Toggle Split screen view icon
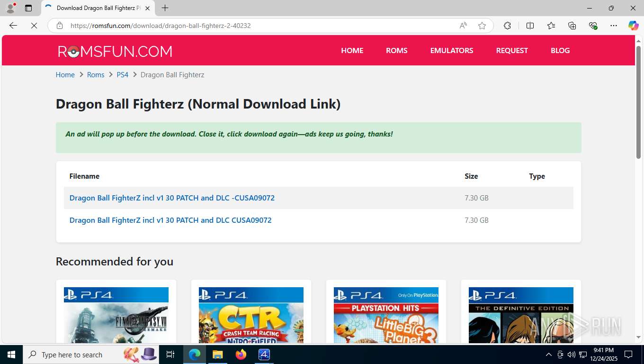 pos(530,26)
